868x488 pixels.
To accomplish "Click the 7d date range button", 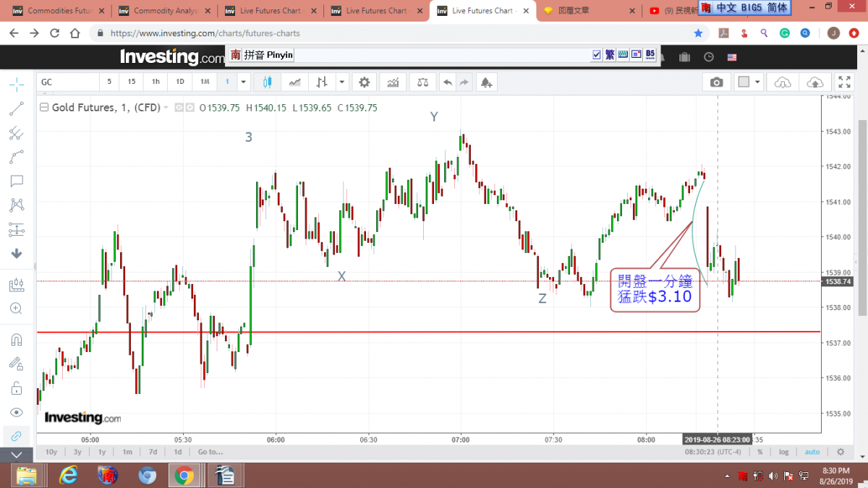I will click(153, 452).
